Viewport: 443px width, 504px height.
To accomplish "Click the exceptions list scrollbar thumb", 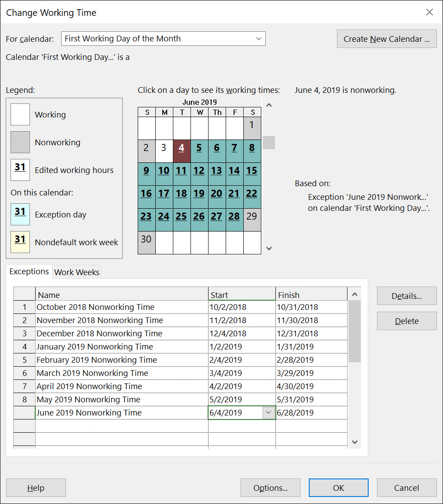I will 355,331.
